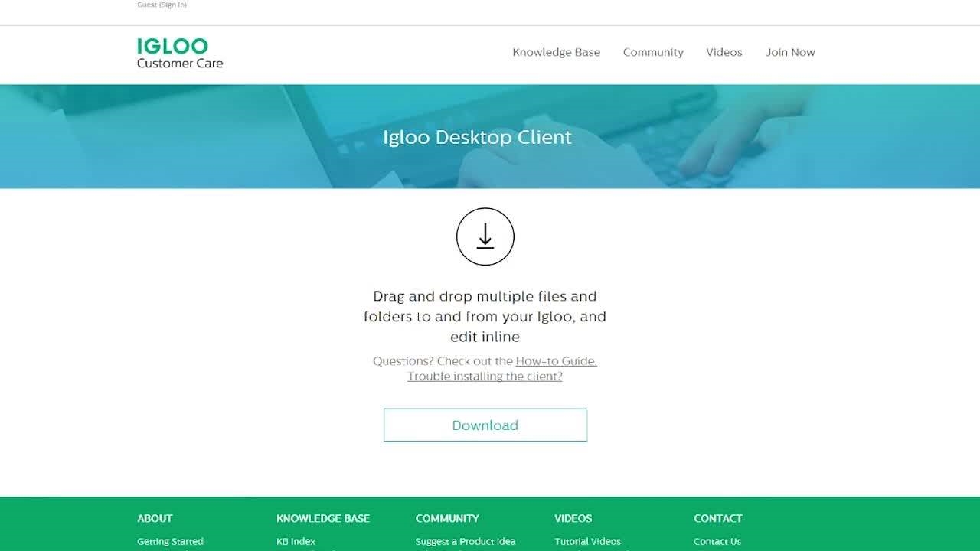Click Getting Started footer link
The width and height of the screenshot is (980, 551).
click(x=170, y=541)
